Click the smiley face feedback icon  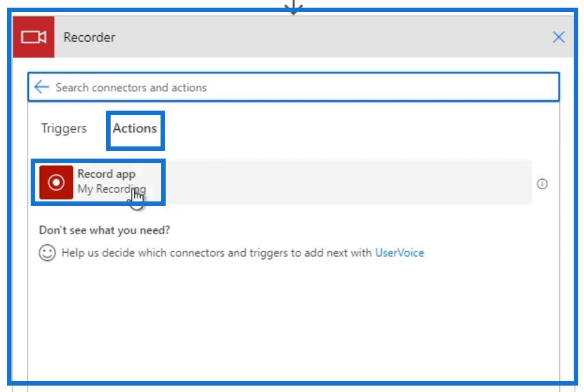point(47,253)
